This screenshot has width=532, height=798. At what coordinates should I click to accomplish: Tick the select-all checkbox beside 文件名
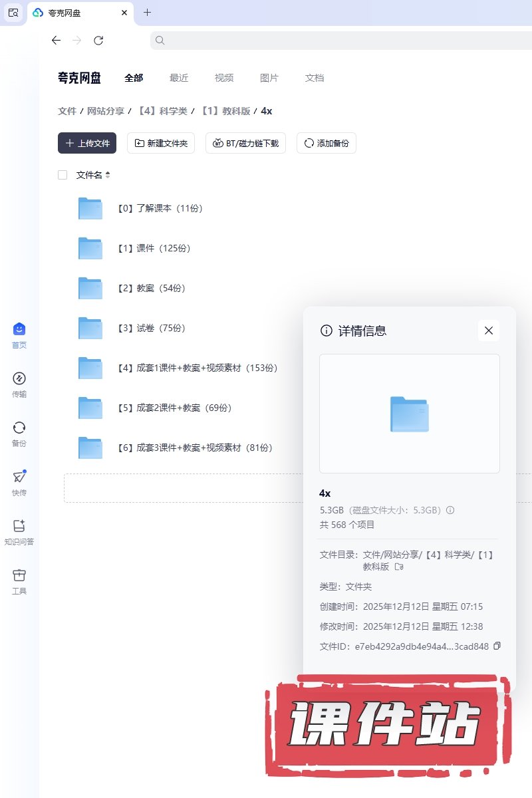click(63, 175)
